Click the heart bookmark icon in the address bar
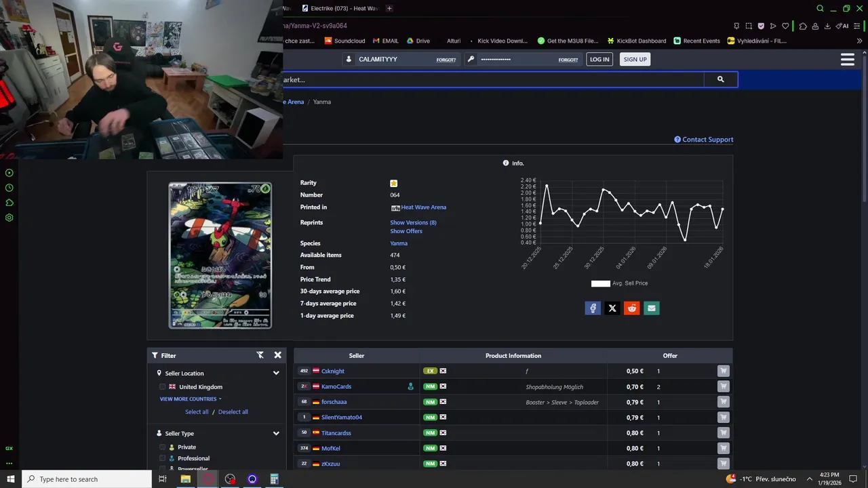 [x=785, y=26]
